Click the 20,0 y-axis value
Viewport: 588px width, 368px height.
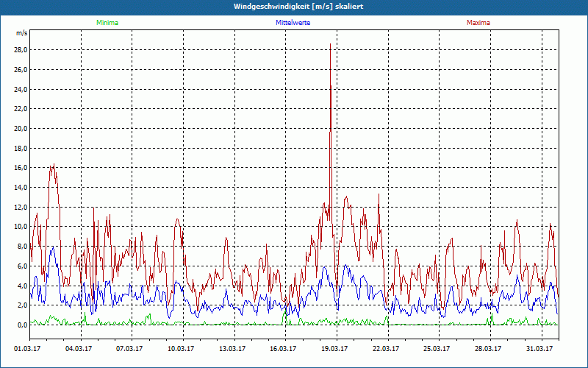click(21, 129)
